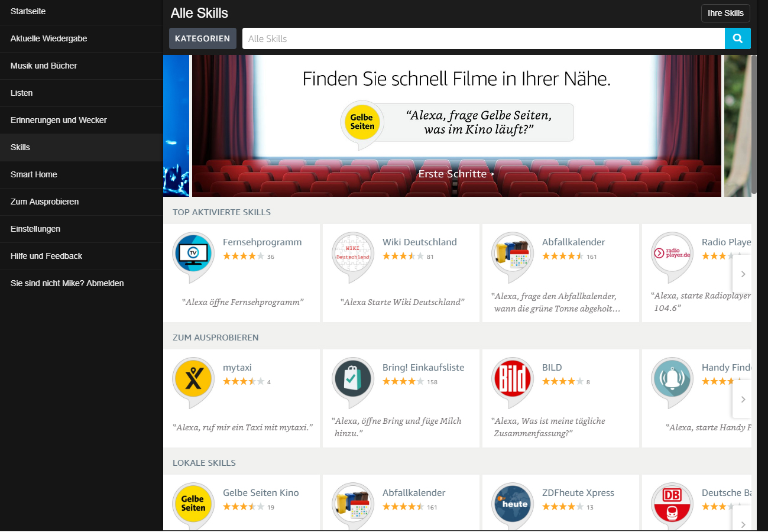The height and width of the screenshot is (532, 768).
Task: Click the next banner slide at right
Action: (737, 126)
